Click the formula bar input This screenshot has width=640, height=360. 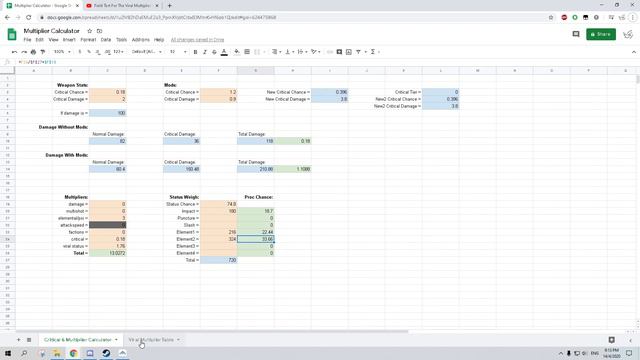click(x=327, y=62)
